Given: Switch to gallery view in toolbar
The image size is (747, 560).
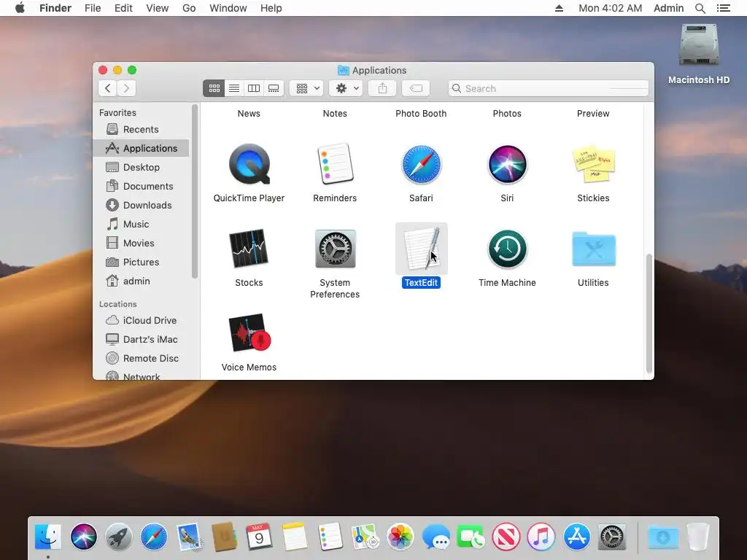Looking at the screenshot, I should click(274, 88).
